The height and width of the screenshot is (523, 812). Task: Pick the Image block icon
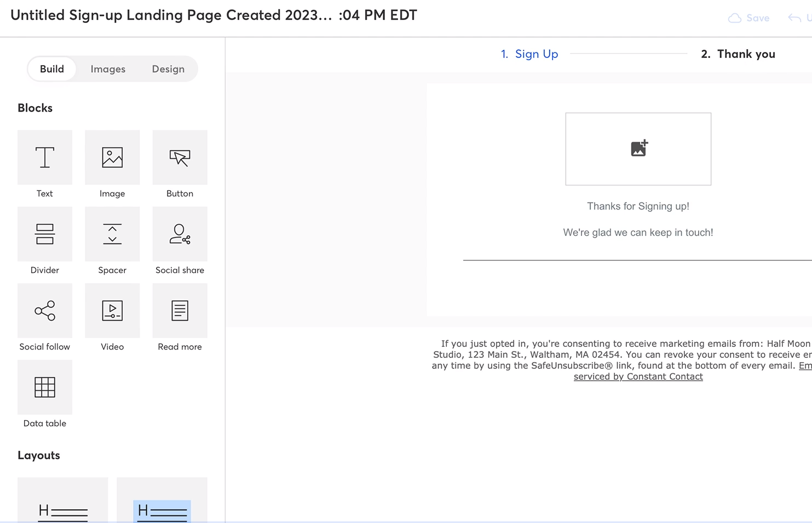112,158
